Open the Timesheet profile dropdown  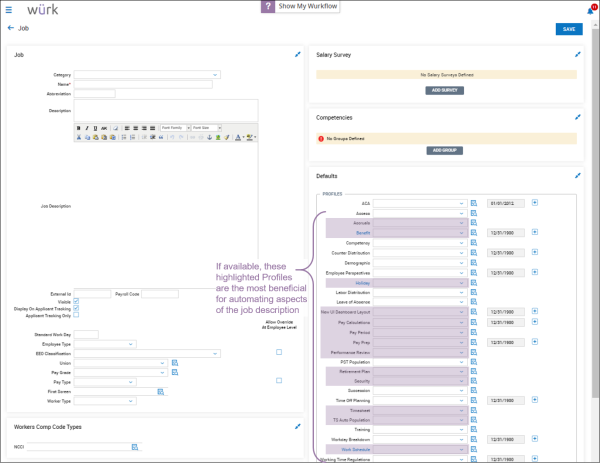pos(420,410)
